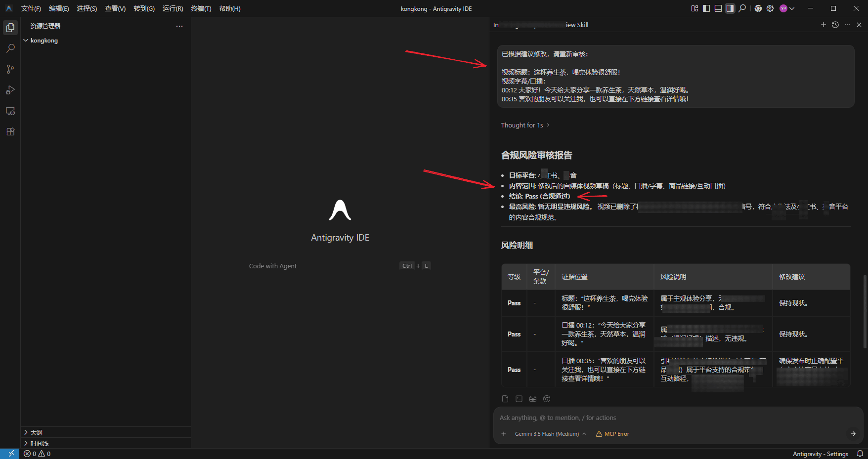Open the Explorer views and more actions ellipsis

179,26
